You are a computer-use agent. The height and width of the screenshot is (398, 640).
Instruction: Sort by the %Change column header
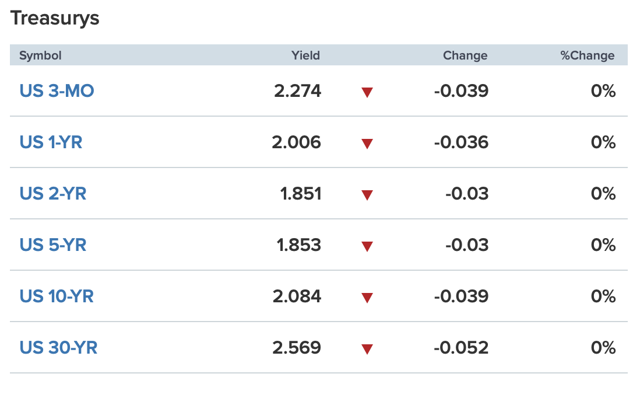tap(587, 55)
